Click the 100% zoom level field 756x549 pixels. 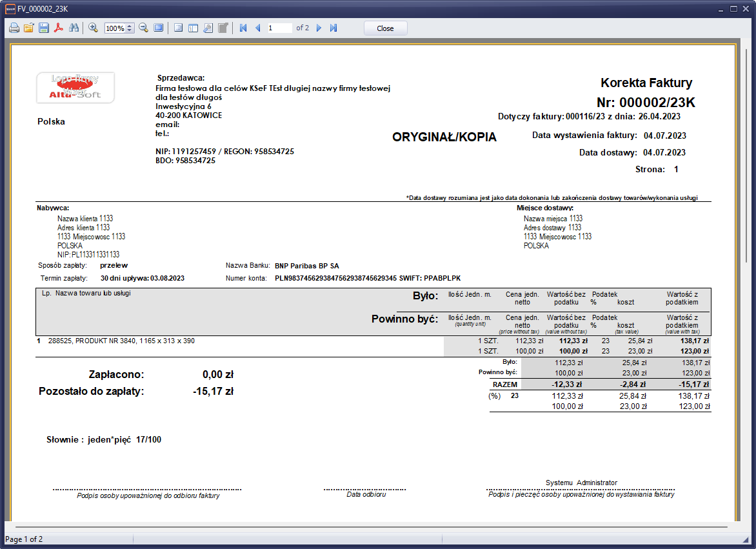[115, 28]
